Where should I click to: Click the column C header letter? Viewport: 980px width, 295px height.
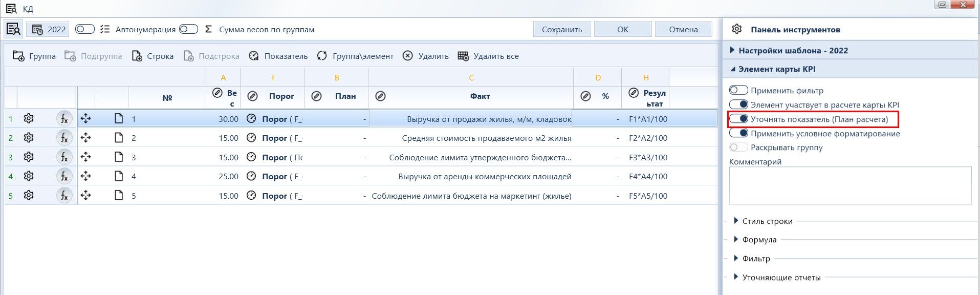click(x=471, y=77)
